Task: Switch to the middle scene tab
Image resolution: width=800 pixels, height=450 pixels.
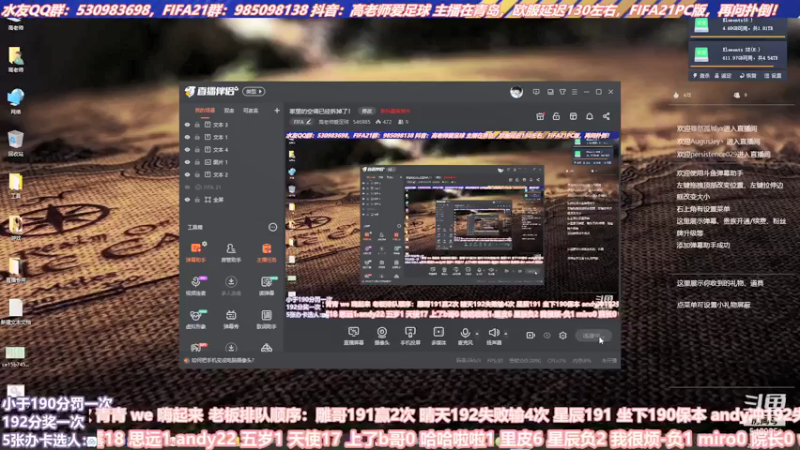Action: click(x=229, y=110)
